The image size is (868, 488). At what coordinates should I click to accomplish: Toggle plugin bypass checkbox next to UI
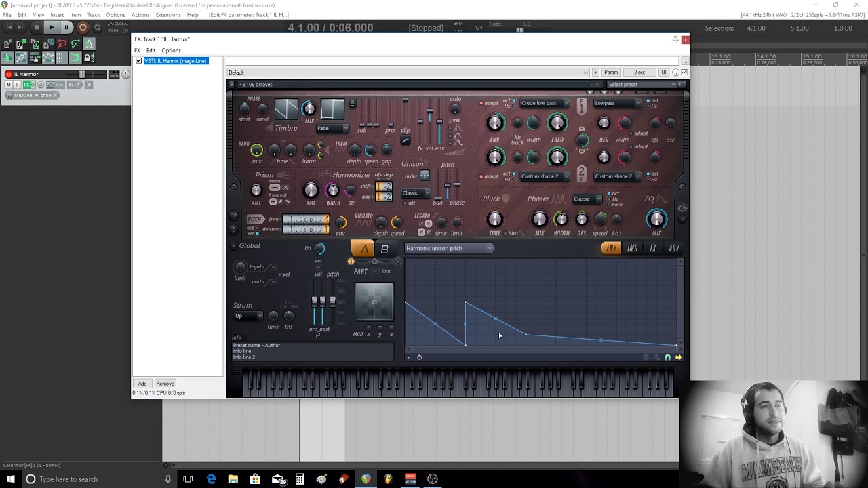(684, 73)
